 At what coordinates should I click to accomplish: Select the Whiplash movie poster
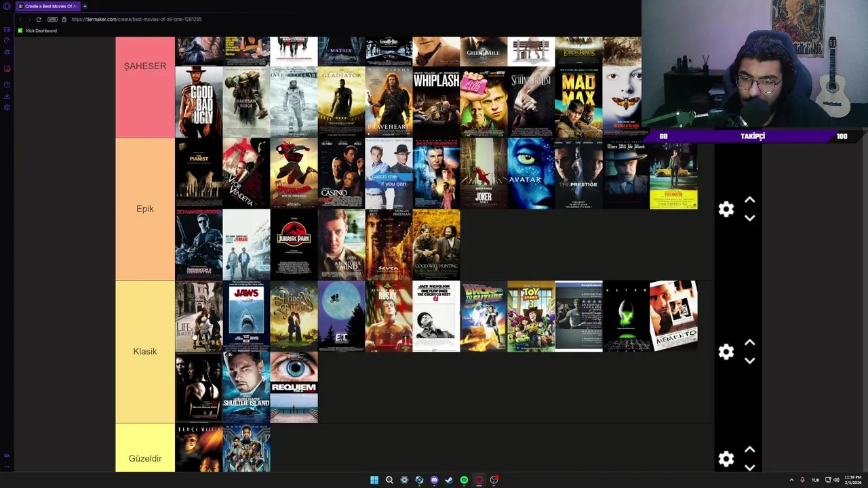point(436,102)
